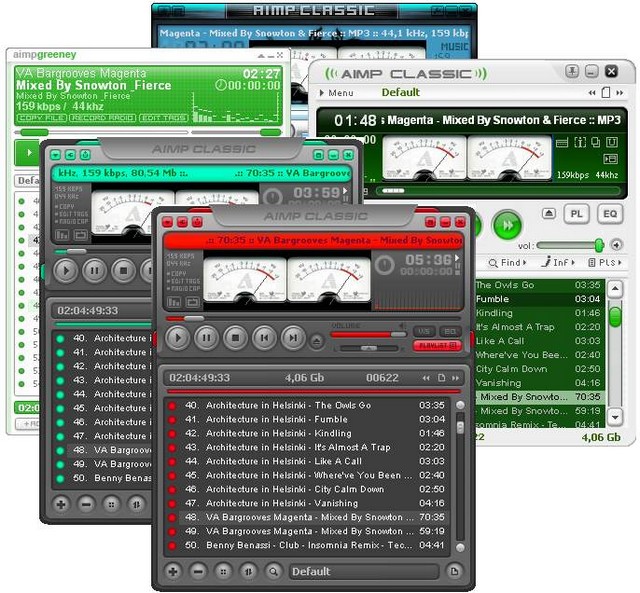This screenshot has width=640, height=593.
Task: Click the Default playlist tab in white AIMP window
Action: 400,92
